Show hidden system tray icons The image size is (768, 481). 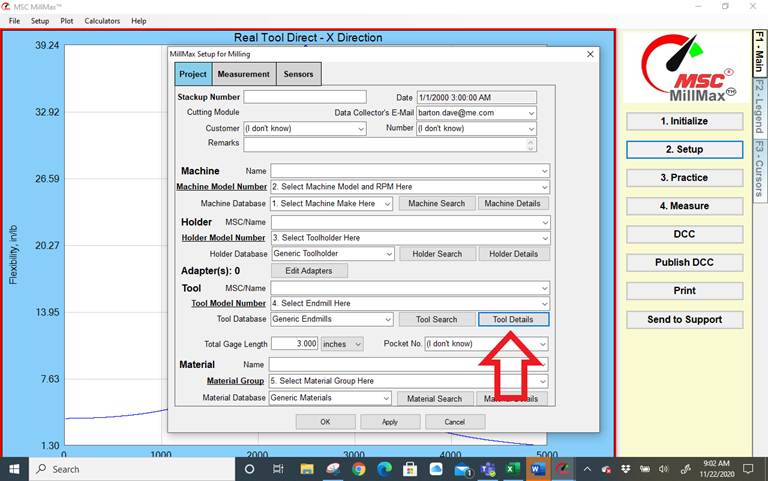[587, 469]
